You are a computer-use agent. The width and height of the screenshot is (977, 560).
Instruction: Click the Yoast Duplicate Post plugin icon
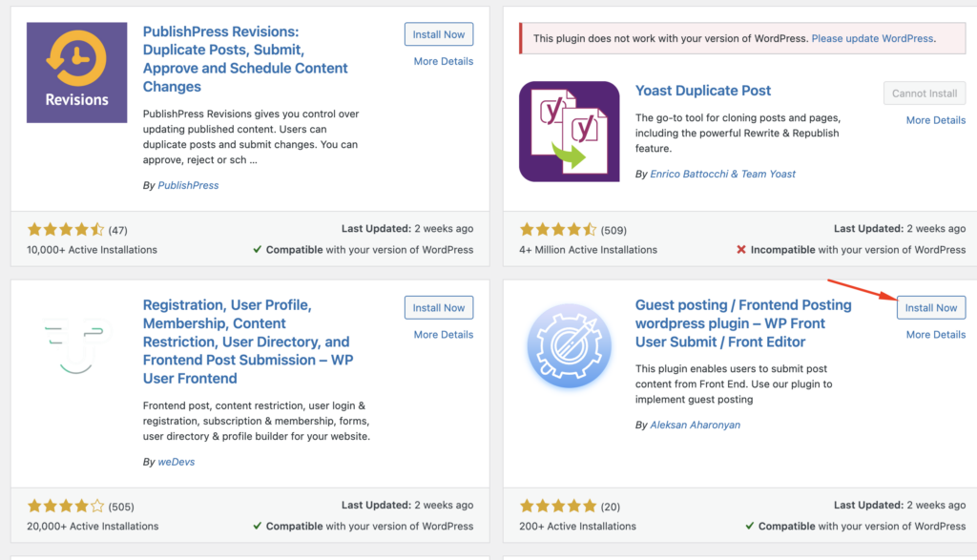(569, 132)
